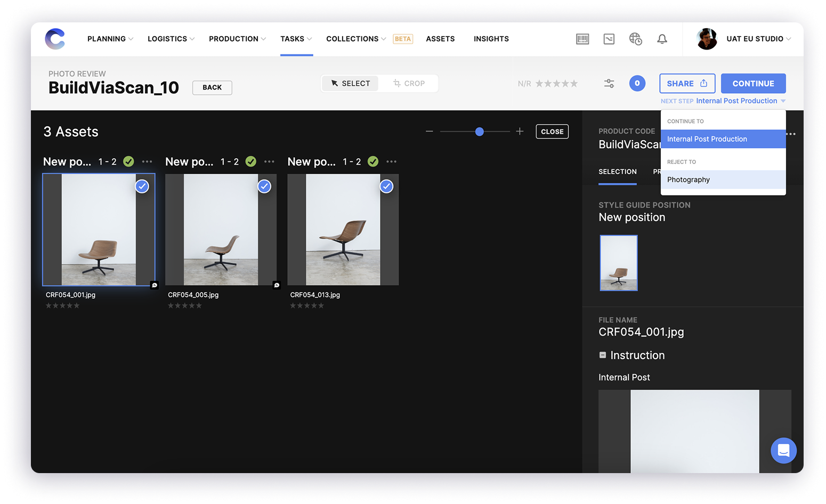The height and width of the screenshot is (504, 826).
Task: Click green approved check of third group
Action: point(373,161)
